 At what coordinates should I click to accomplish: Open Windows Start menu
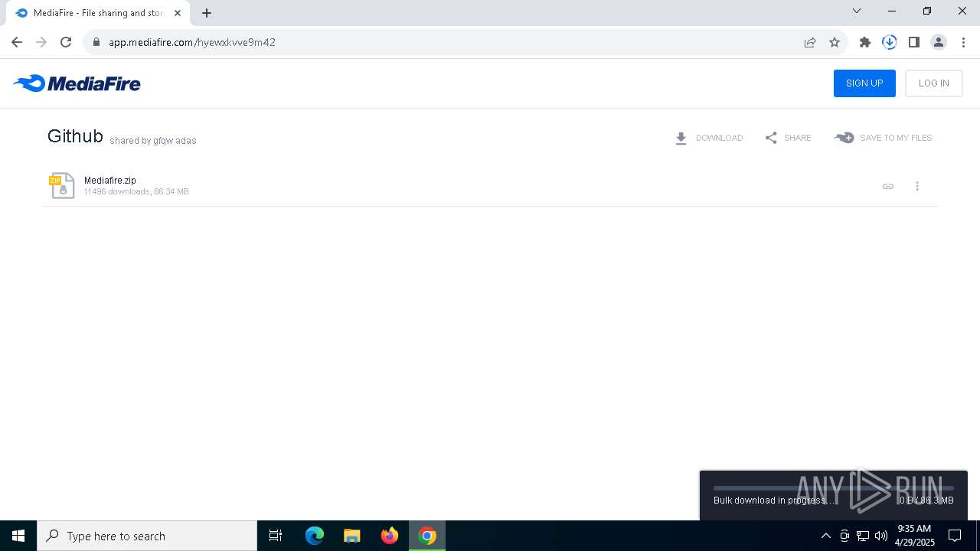pos(18,536)
